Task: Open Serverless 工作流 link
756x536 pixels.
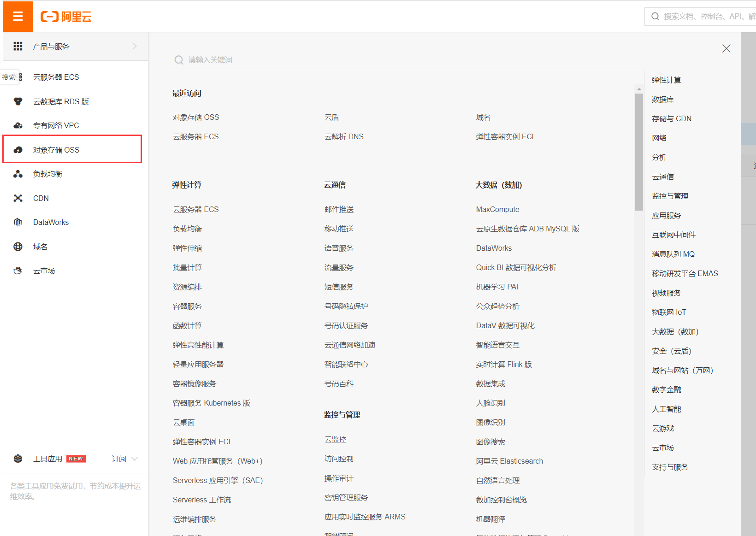Action: click(x=202, y=500)
